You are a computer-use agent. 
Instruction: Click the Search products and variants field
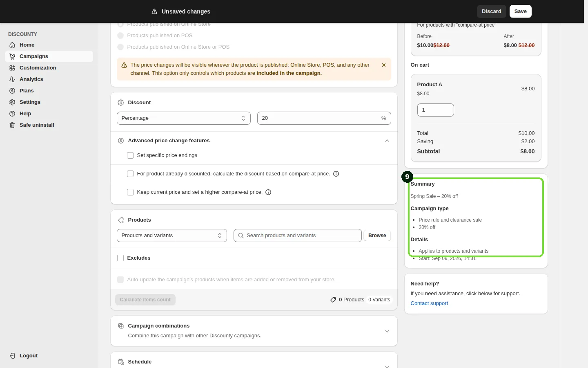(298, 236)
